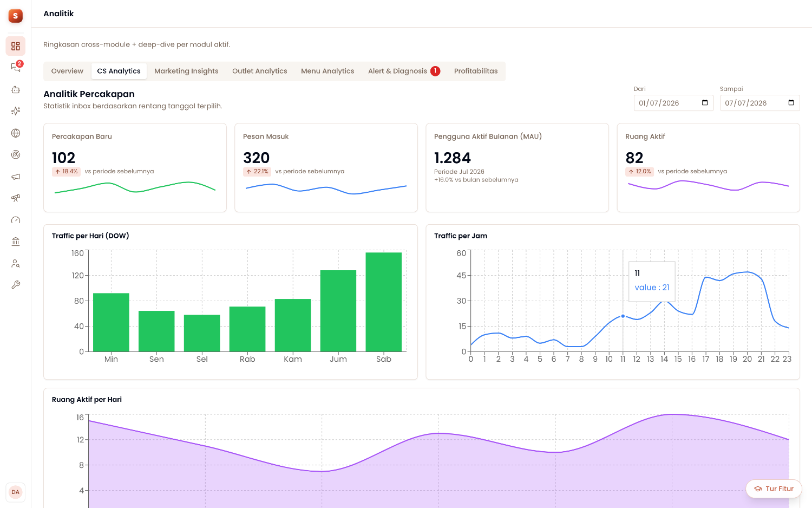The image size is (812, 508).
Task: Open the speedometer gauge icon
Action: [x=16, y=220]
